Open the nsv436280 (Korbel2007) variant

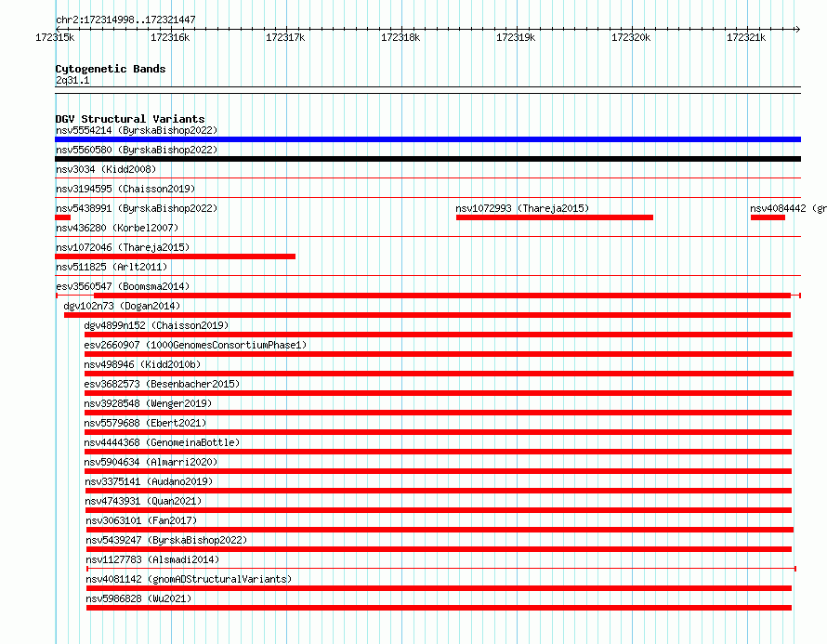(x=117, y=228)
